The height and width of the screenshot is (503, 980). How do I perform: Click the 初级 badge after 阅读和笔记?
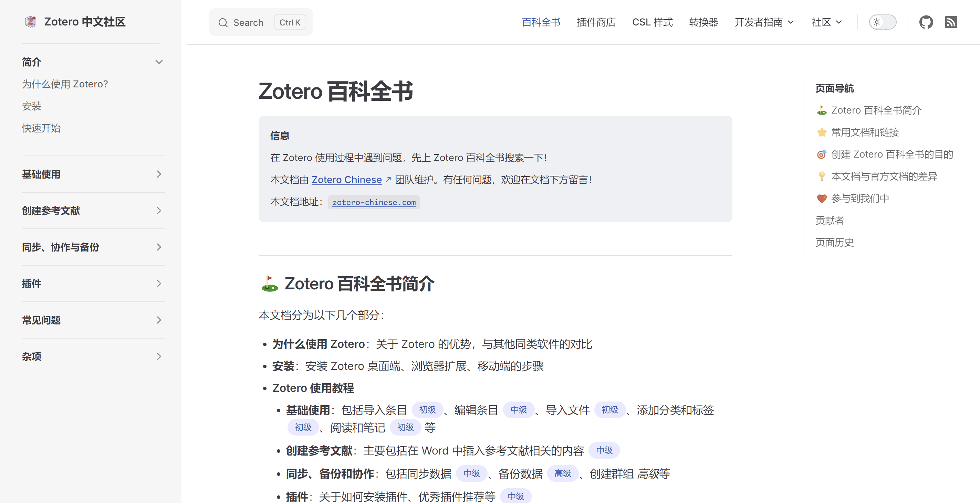405,427
